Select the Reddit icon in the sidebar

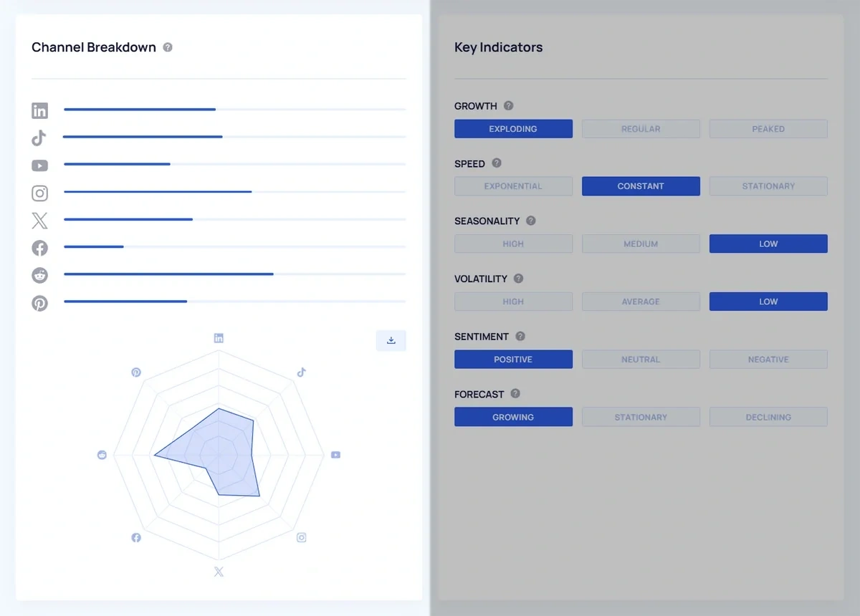tap(39, 275)
